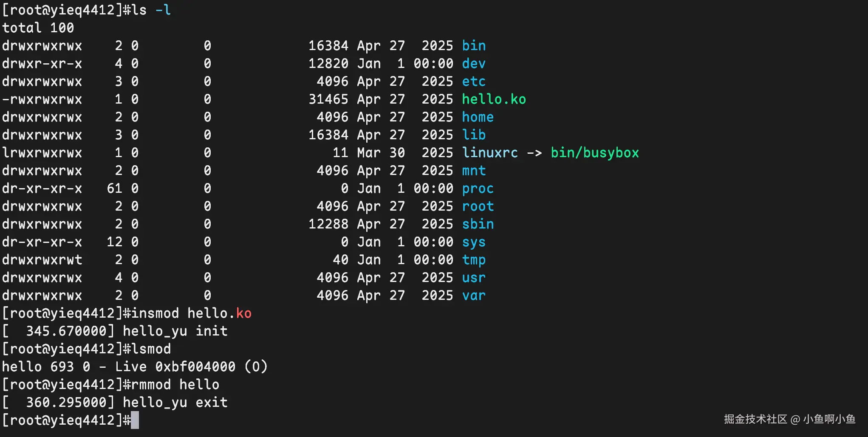Click the "usr" directory name
Image resolution: width=868 pixels, height=437 pixels.
(474, 277)
